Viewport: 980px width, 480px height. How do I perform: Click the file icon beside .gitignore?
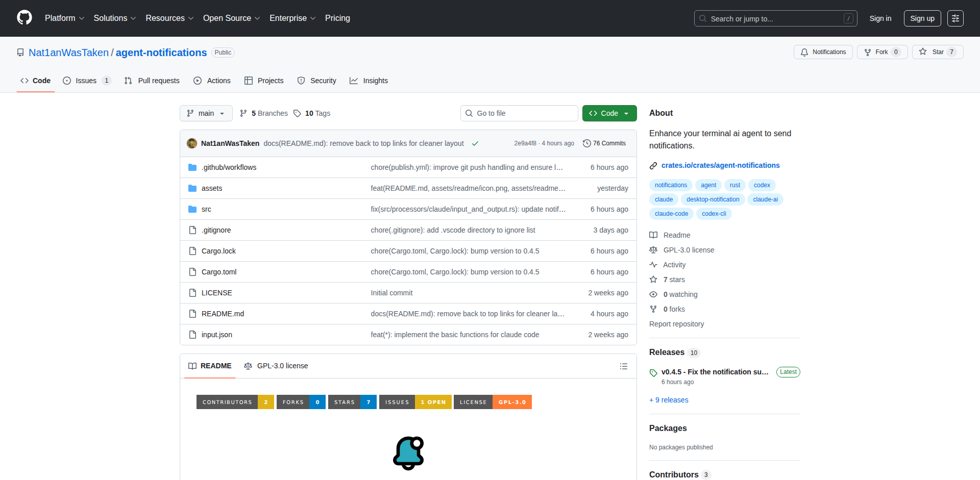tap(192, 230)
